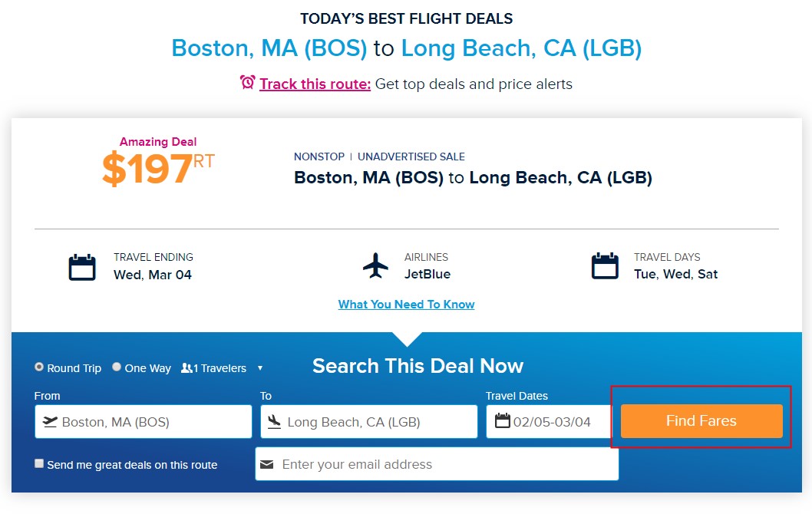Open the Travel Dates 02/05-03/04 picker

point(549,421)
